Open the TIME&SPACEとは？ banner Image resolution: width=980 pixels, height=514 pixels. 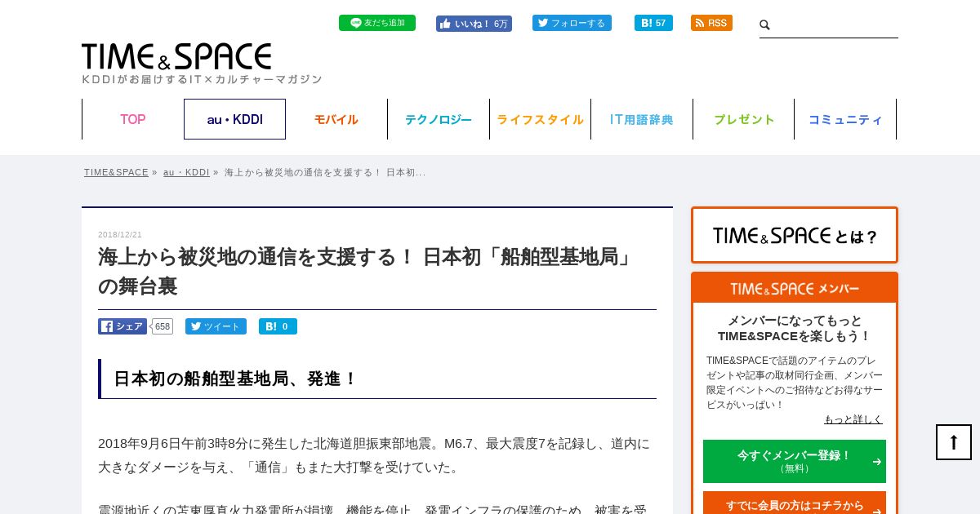coord(795,235)
